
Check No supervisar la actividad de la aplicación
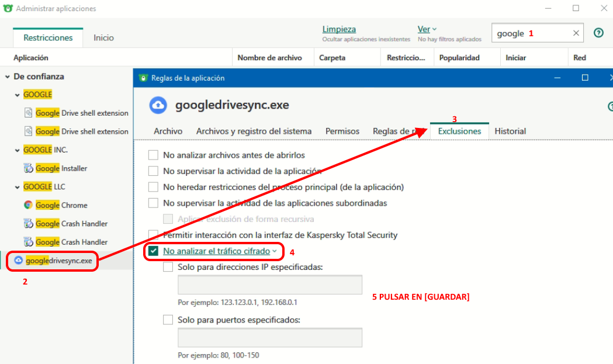pyautogui.click(x=153, y=171)
